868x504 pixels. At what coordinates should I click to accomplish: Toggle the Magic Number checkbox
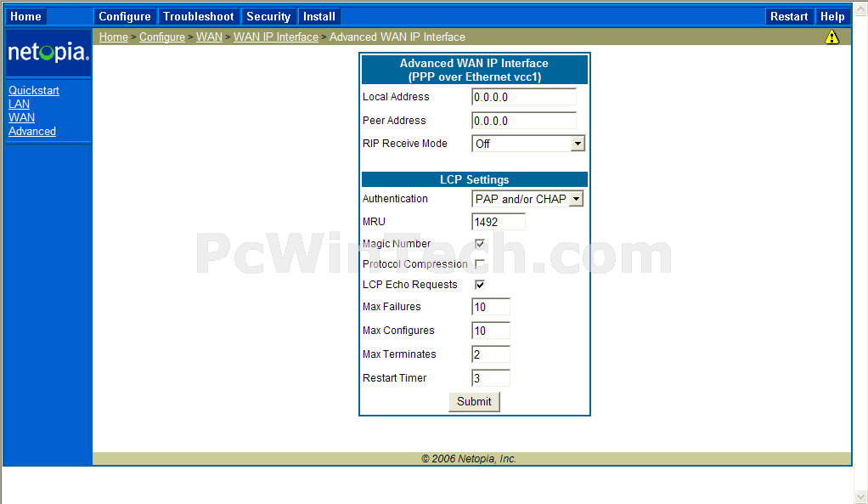coord(480,244)
